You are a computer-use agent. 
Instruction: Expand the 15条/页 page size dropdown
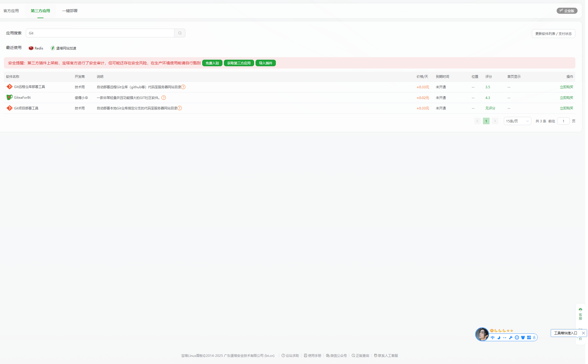517,121
